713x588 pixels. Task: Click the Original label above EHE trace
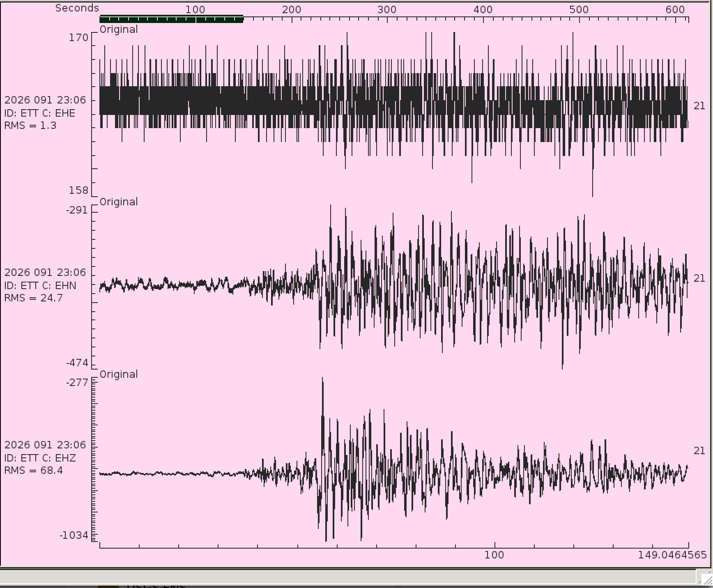(x=119, y=30)
